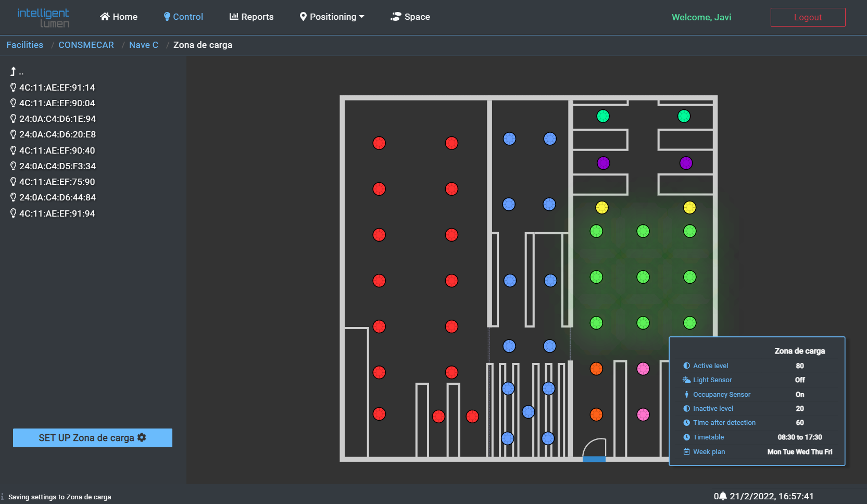Click the lower orange luminaire
Screen dimensions: 867x504
[596, 414]
